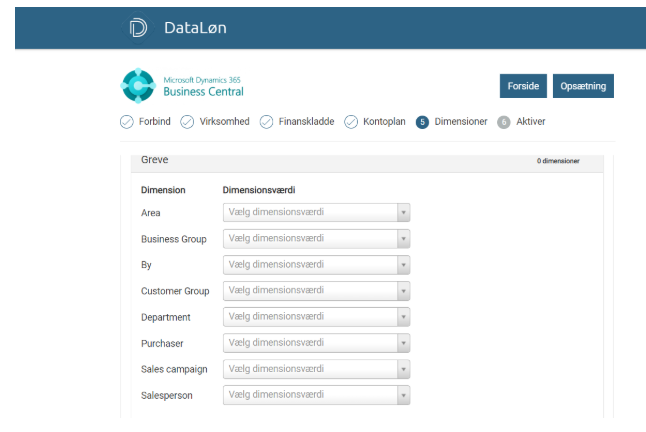Click the step 5 Dimensioner number badge

point(423,122)
